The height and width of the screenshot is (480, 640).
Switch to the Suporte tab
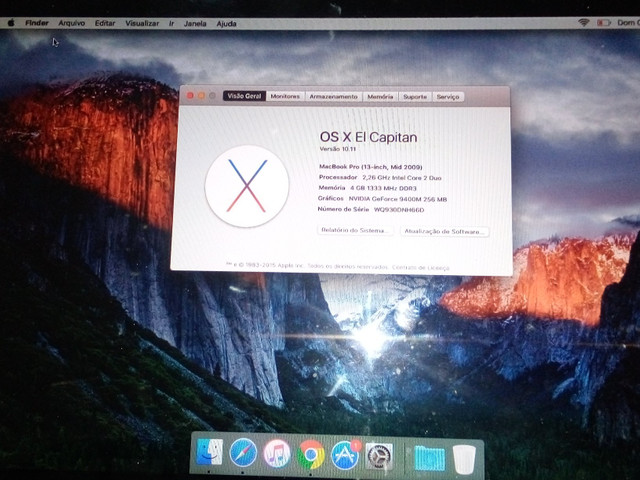(x=415, y=97)
